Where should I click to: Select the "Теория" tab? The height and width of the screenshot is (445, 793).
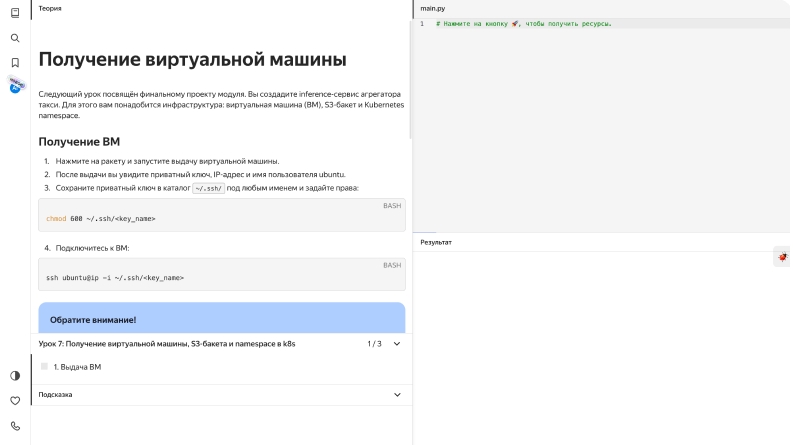[x=48, y=7]
